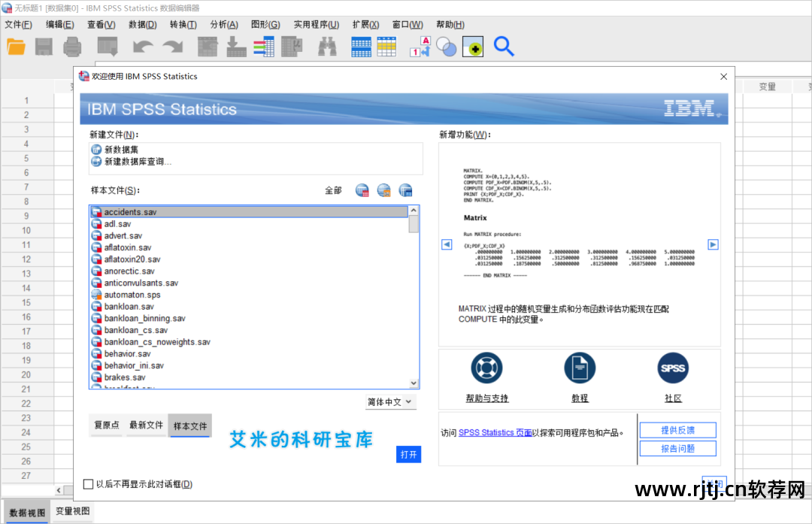The width and height of the screenshot is (812, 524).
Task: Open the 转换(T) menu
Action: tap(183, 24)
